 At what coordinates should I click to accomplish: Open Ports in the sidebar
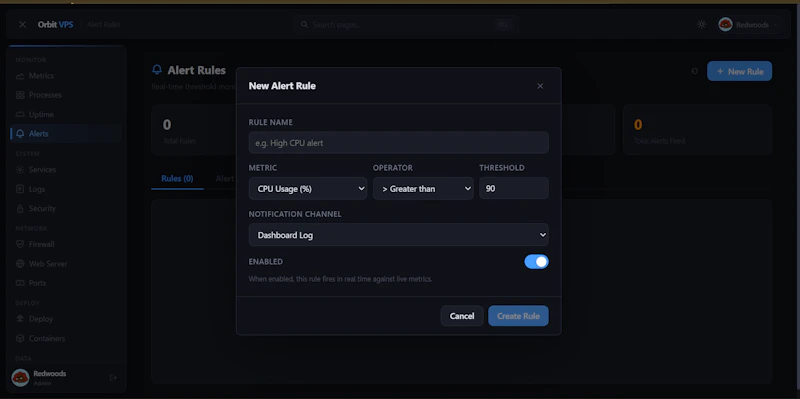point(66,283)
